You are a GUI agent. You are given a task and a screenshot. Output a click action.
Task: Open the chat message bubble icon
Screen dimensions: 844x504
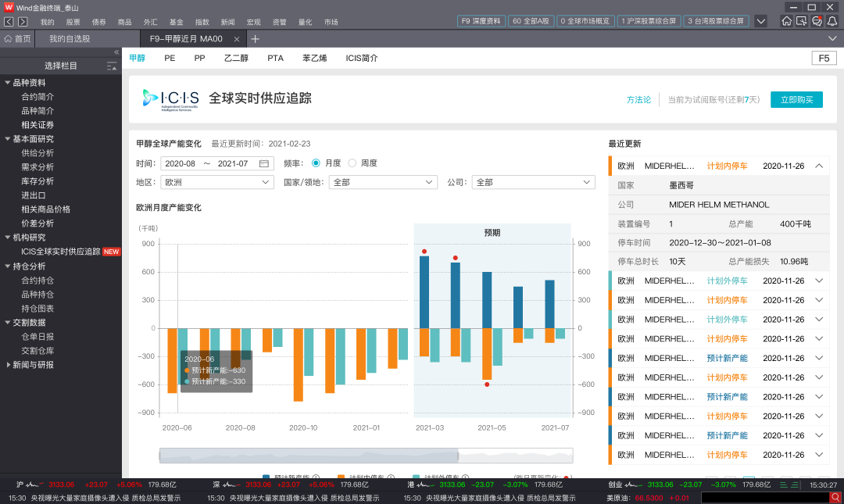pos(817,21)
